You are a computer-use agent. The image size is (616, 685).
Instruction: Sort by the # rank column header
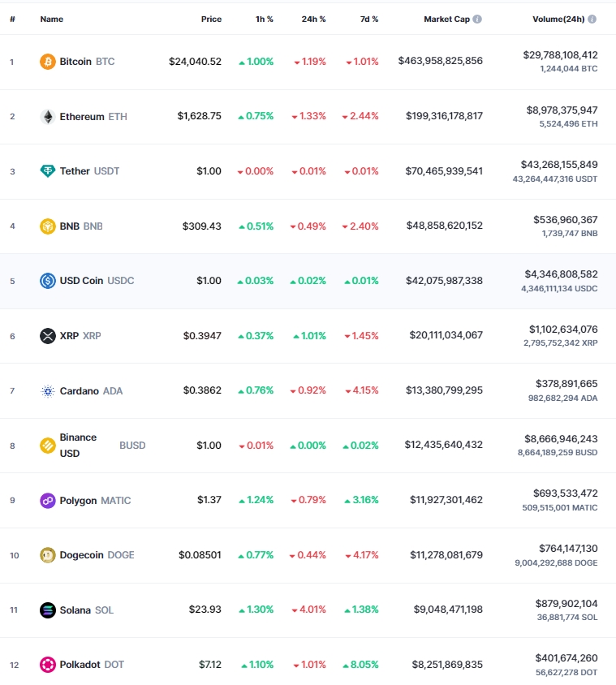pyautogui.click(x=13, y=19)
